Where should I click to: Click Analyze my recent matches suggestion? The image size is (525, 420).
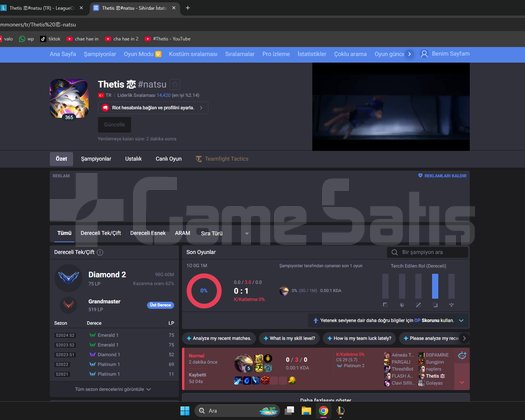click(x=219, y=338)
